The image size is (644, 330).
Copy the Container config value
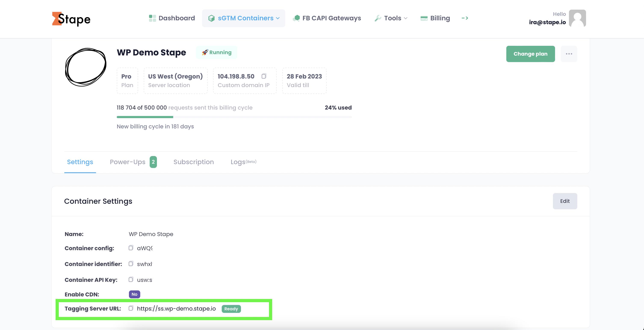coord(131,248)
